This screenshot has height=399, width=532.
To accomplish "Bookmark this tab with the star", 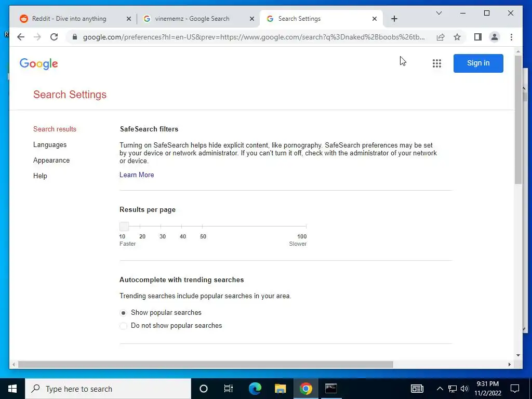I will 457,37.
